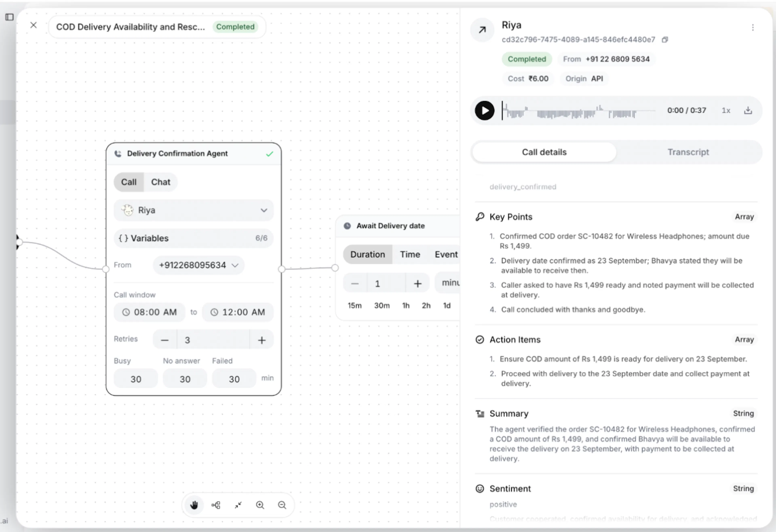Decrease the retries count

coord(165,340)
